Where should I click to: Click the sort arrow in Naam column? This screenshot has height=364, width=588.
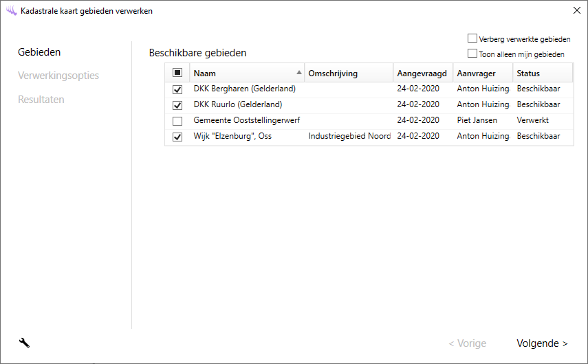coord(298,72)
